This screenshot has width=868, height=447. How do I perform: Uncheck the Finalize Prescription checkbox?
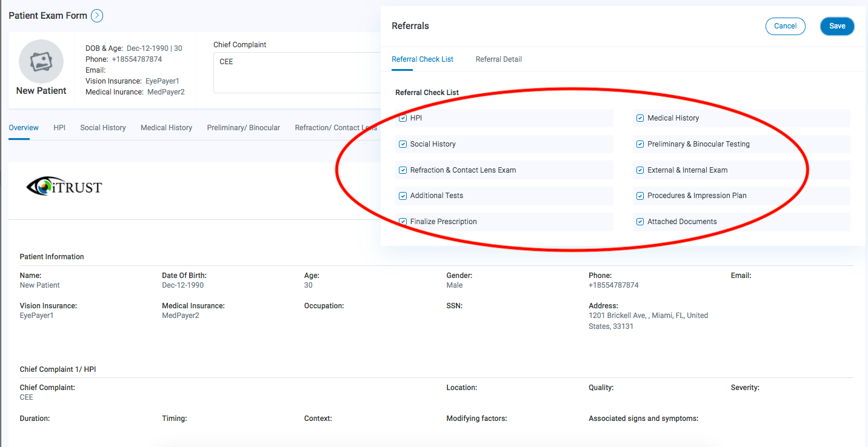click(x=402, y=221)
